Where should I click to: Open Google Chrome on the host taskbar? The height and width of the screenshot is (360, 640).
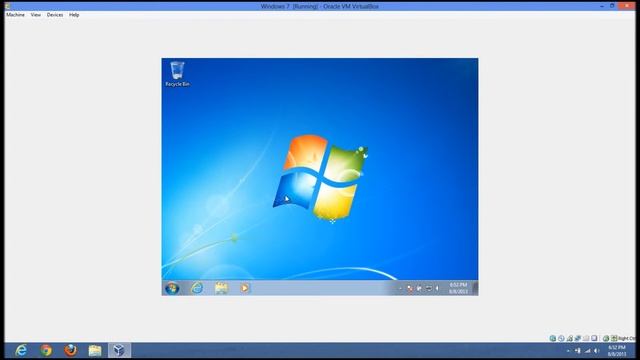46,350
